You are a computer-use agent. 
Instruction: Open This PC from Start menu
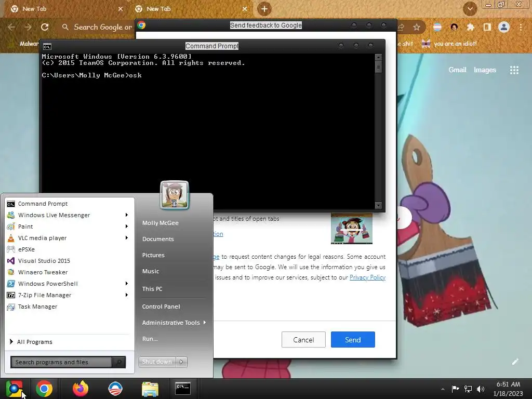click(x=152, y=289)
